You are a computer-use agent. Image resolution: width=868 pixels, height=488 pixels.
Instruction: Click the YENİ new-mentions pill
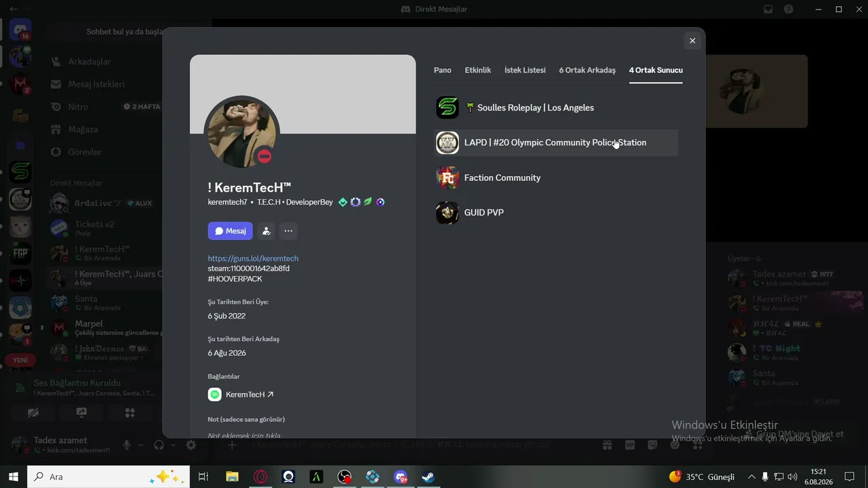tap(20, 360)
